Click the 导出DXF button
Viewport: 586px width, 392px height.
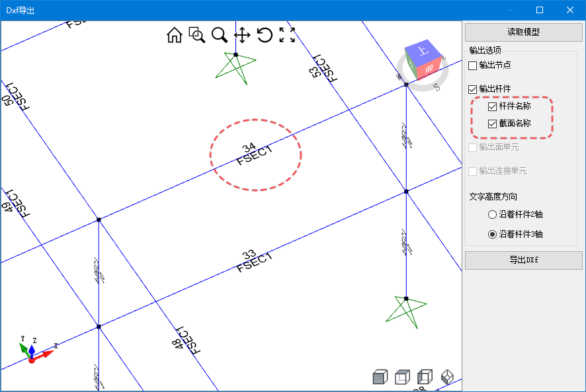click(x=523, y=260)
